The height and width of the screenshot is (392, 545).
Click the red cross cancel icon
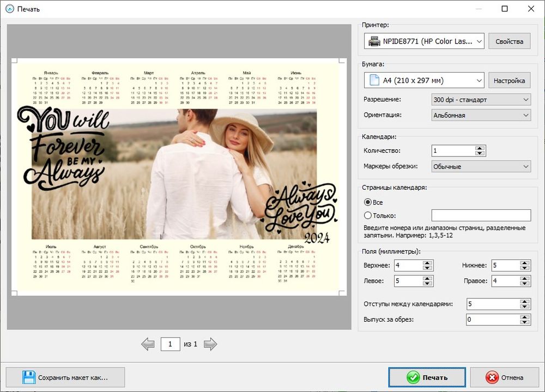click(492, 377)
